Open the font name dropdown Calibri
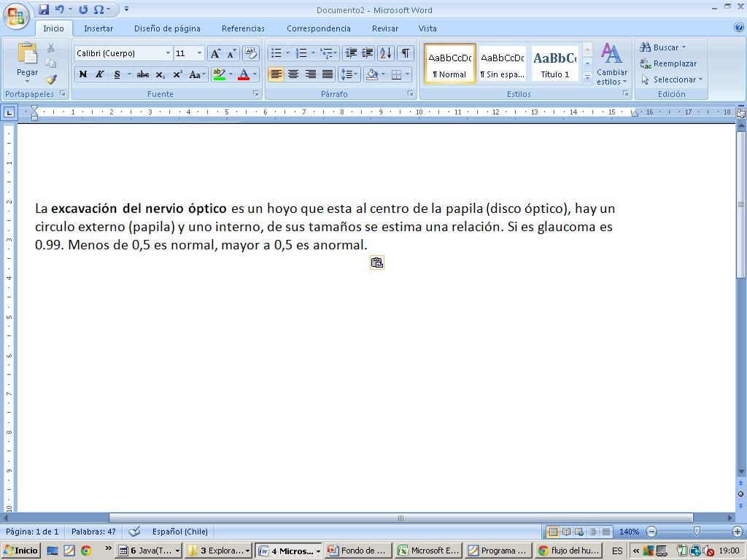This screenshot has width=747, height=560. [168, 53]
